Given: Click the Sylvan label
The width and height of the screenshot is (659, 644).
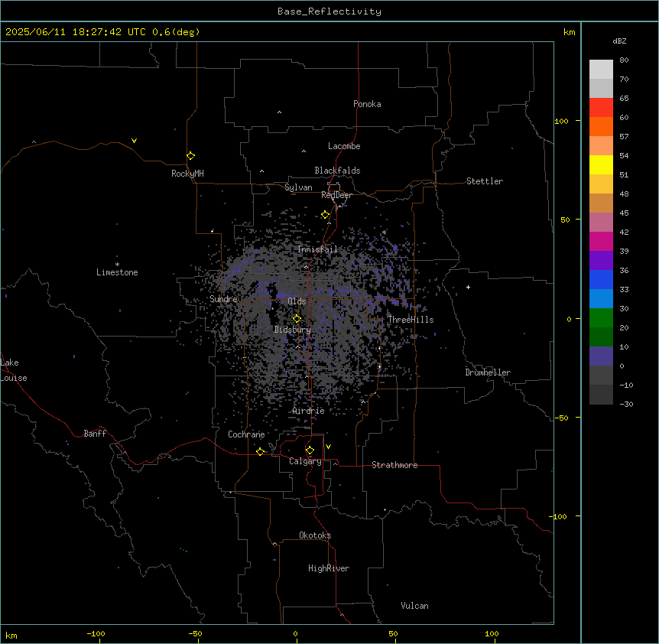Looking at the screenshot, I should coord(298,187).
